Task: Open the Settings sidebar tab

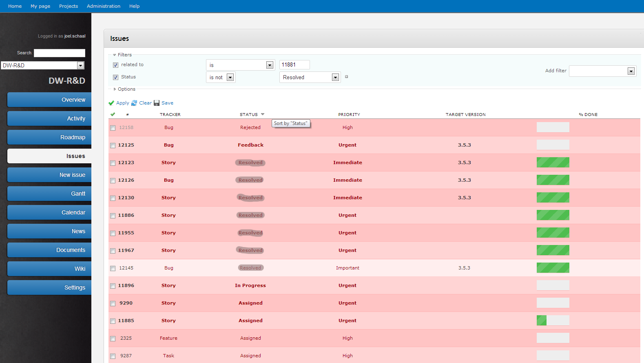Action: point(49,287)
